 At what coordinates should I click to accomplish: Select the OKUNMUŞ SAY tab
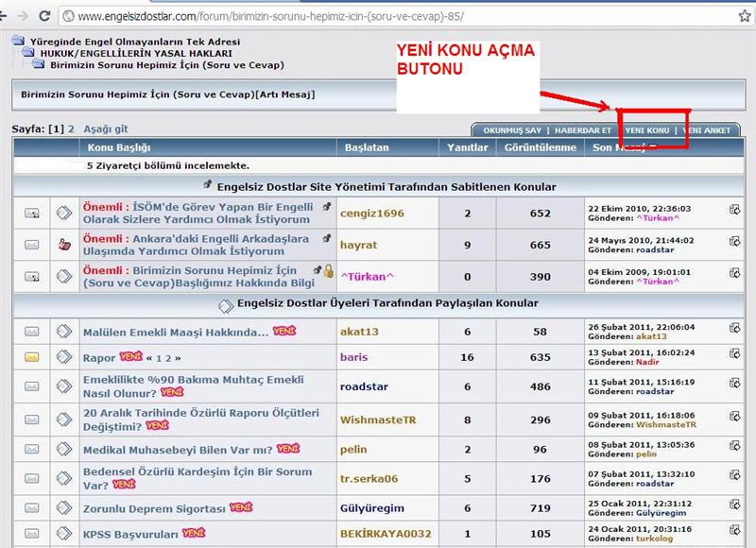pos(511,129)
